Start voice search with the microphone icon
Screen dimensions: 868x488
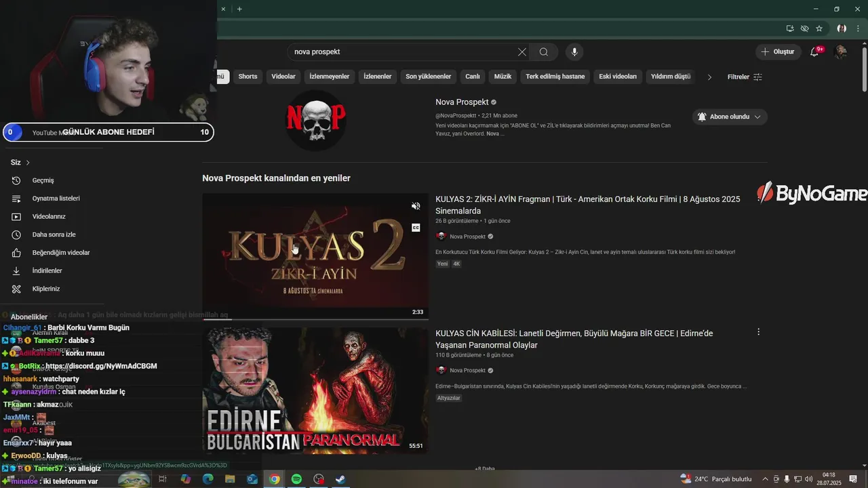pyautogui.click(x=574, y=52)
